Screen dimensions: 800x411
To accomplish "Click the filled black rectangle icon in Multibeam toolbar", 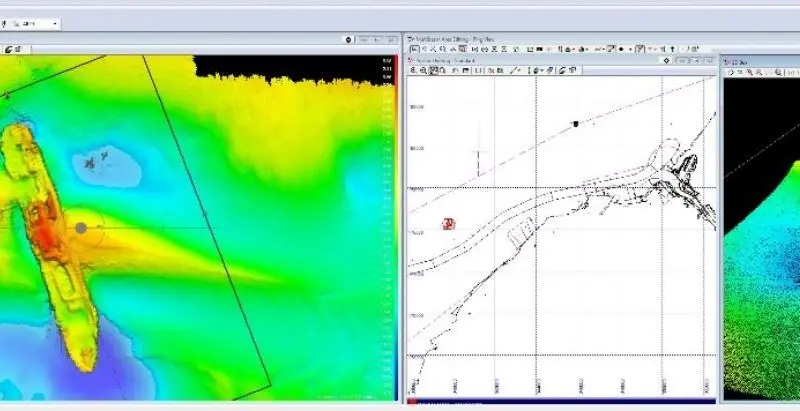I will (540, 49).
